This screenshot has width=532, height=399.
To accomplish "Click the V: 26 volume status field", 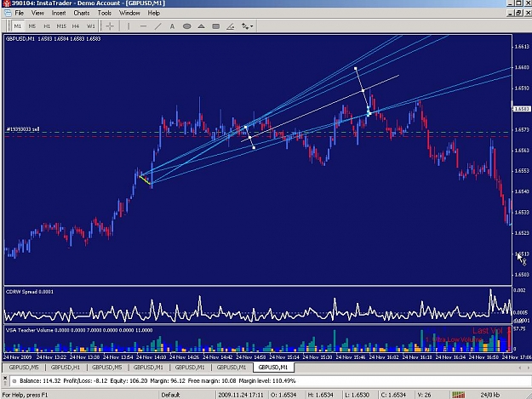I will pos(424,395).
